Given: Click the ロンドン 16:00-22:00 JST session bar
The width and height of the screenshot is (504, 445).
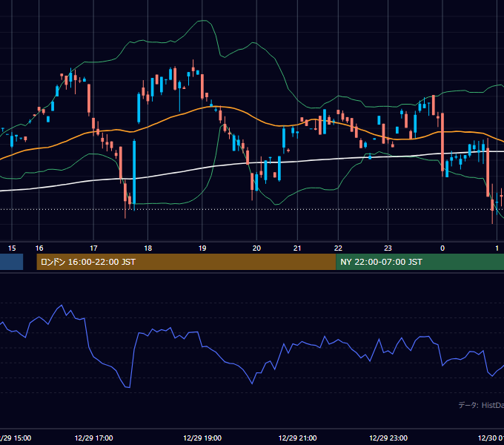Looking at the screenshot, I should pos(187,262).
